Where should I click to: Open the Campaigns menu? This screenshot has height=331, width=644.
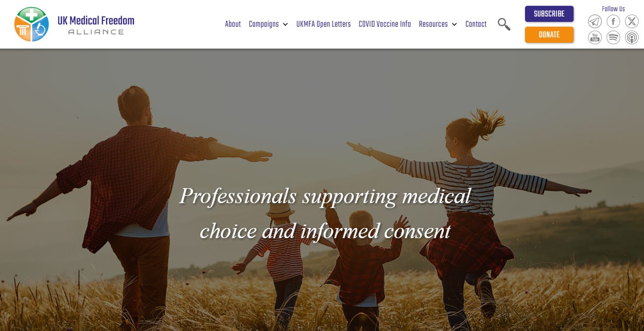click(264, 24)
